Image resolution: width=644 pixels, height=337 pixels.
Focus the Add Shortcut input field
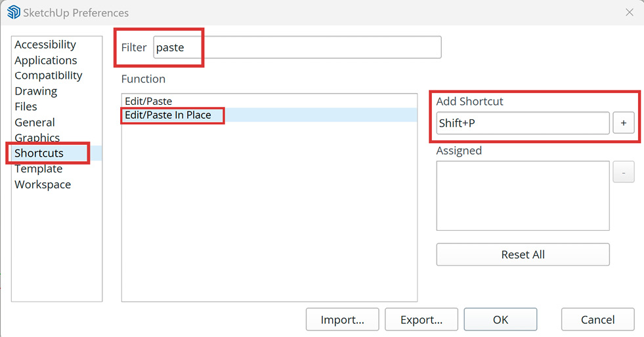523,123
